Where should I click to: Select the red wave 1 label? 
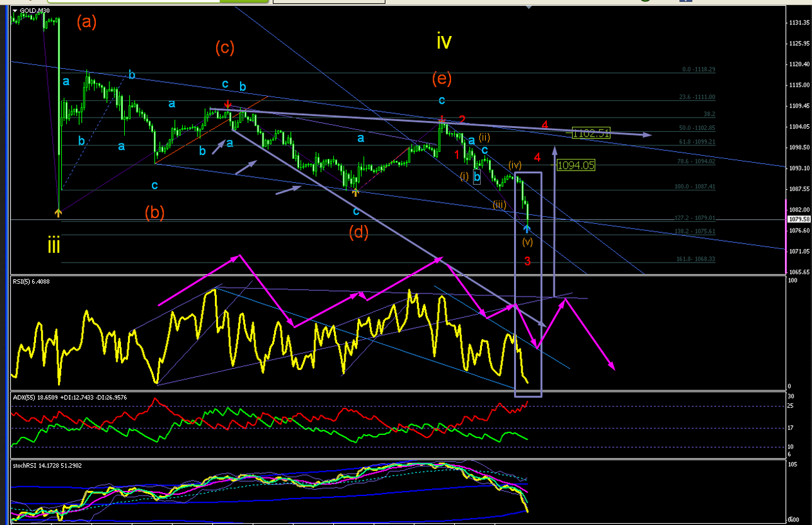coord(457,154)
